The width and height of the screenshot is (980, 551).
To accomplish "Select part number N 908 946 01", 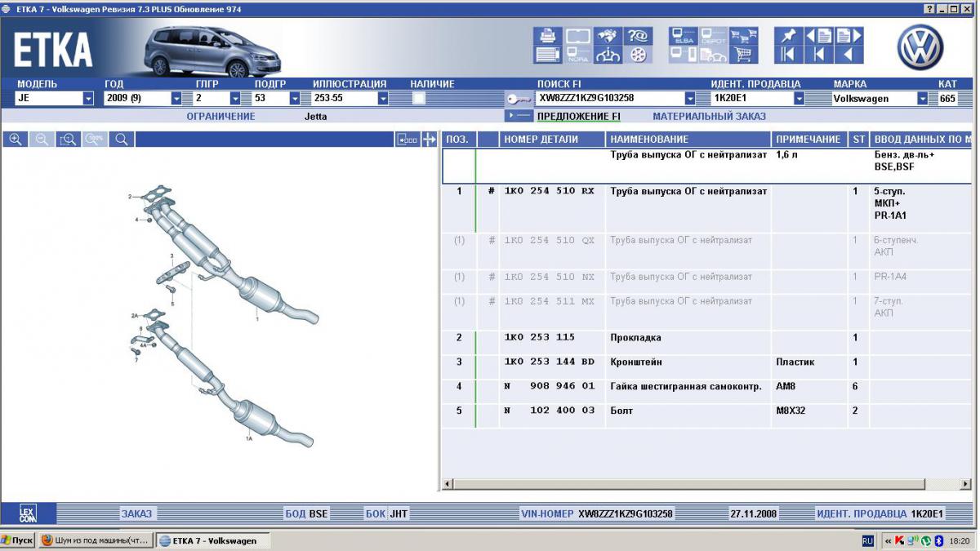I will click(550, 387).
